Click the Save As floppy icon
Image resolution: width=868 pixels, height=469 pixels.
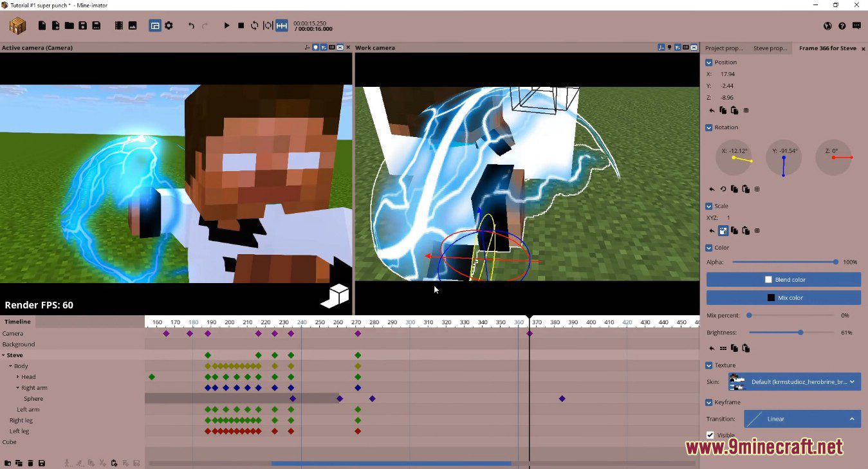96,26
